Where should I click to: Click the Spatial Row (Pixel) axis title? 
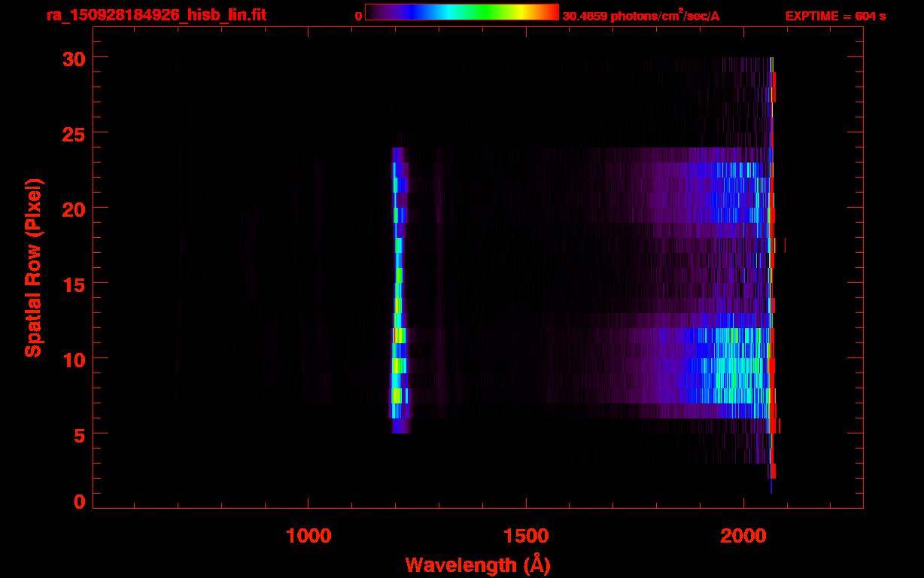(x=33, y=268)
